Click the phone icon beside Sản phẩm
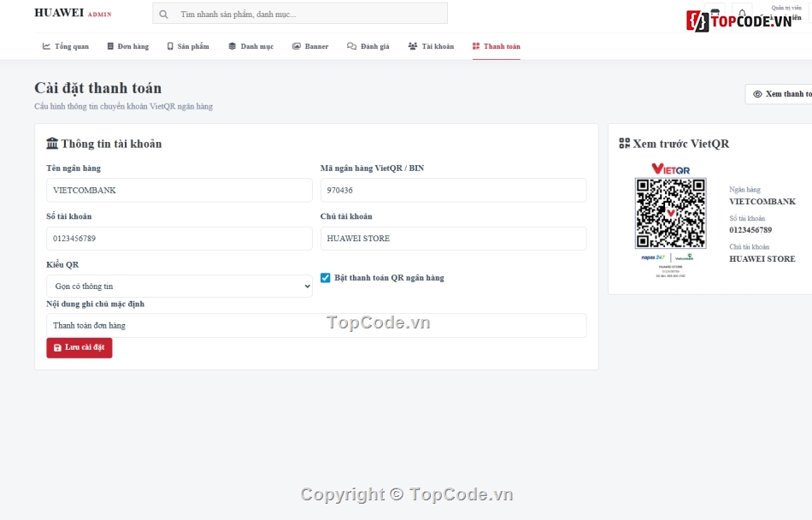 (x=170, y=46)
